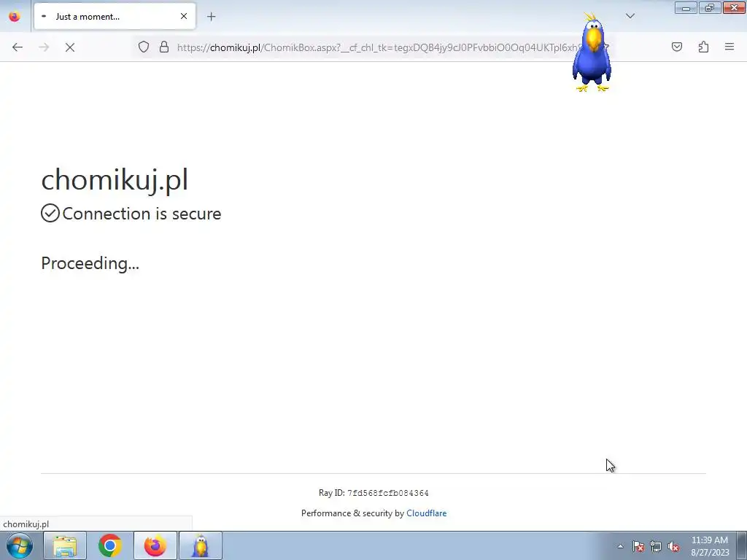
Task: Launch Google Chrome from taskbar
Action: point(110,545)
